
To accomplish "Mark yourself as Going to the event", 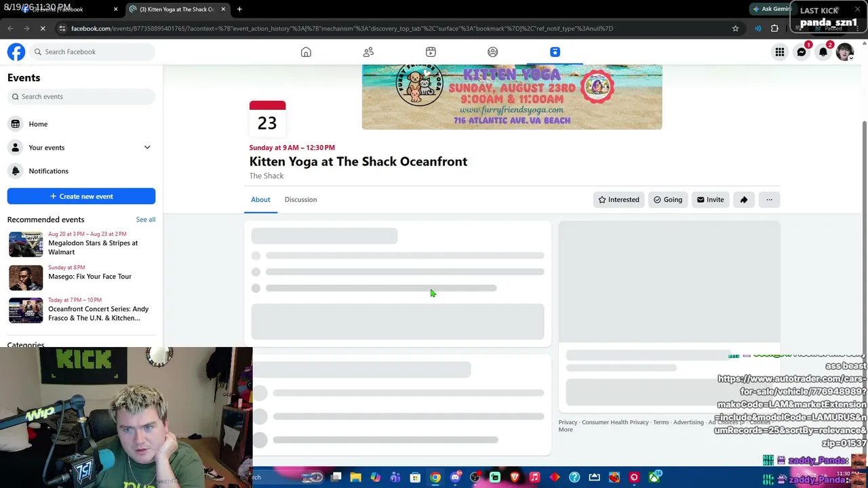I will [668, 199].
